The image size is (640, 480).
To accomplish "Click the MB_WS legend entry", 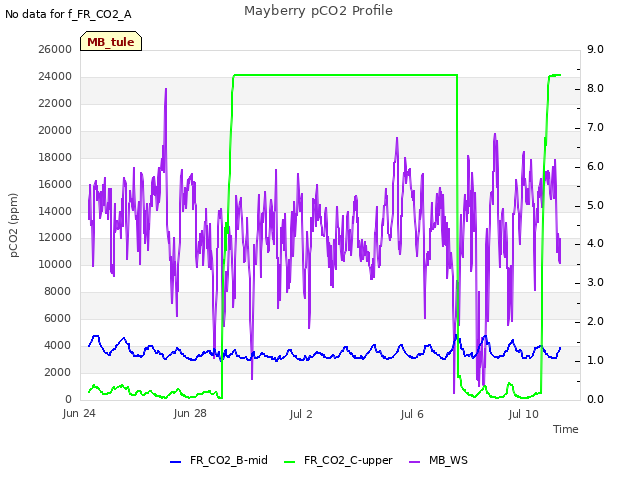I will click(438, 460).
